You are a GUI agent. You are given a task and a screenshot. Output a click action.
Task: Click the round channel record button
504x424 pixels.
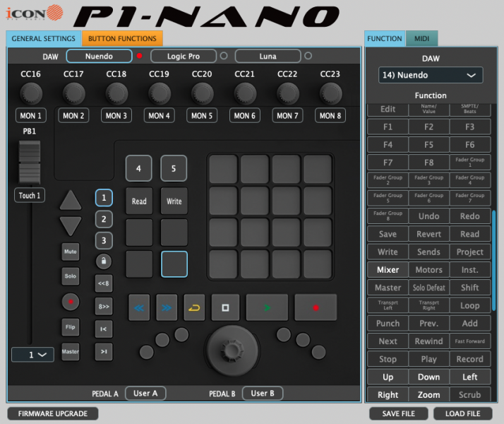pos(71,302)
